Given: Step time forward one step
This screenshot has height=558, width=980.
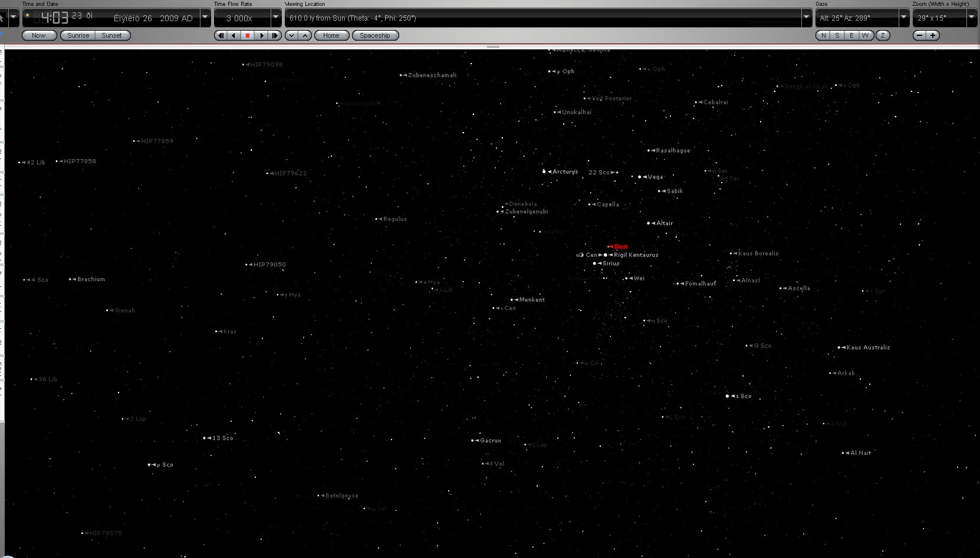Looking at the screenshot, I should pos(275,35).
